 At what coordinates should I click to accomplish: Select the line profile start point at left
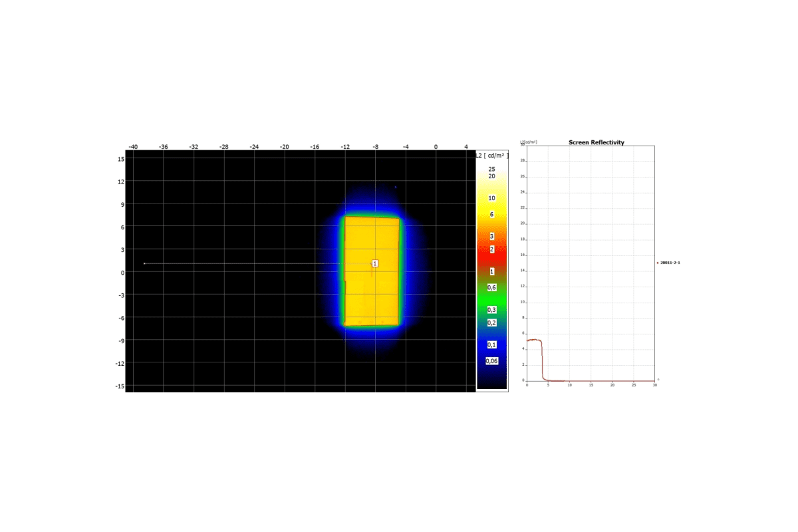[x=144, y=263]
